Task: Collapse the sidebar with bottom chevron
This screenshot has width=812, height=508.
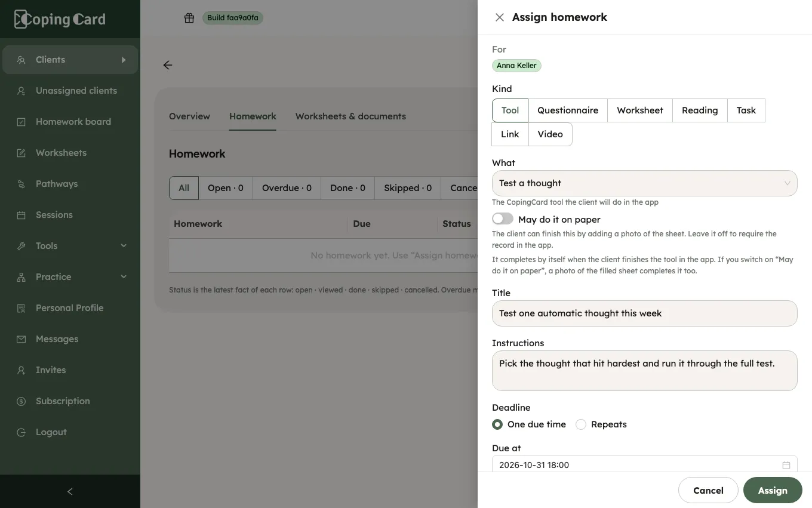Action: 70,491
